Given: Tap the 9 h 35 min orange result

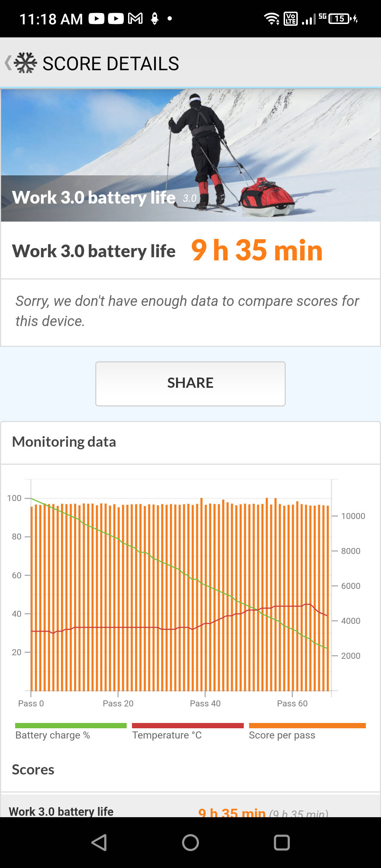Looking at the screenshot, I should (257, 251).
